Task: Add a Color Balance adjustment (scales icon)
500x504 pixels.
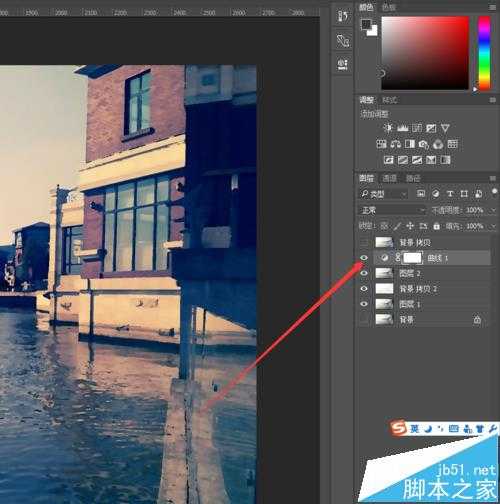Action: tap(396, 144)
